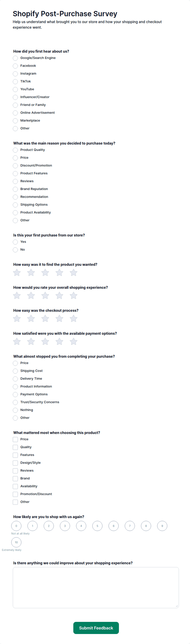Rate overall shopping experience five stars

(73, 296)
